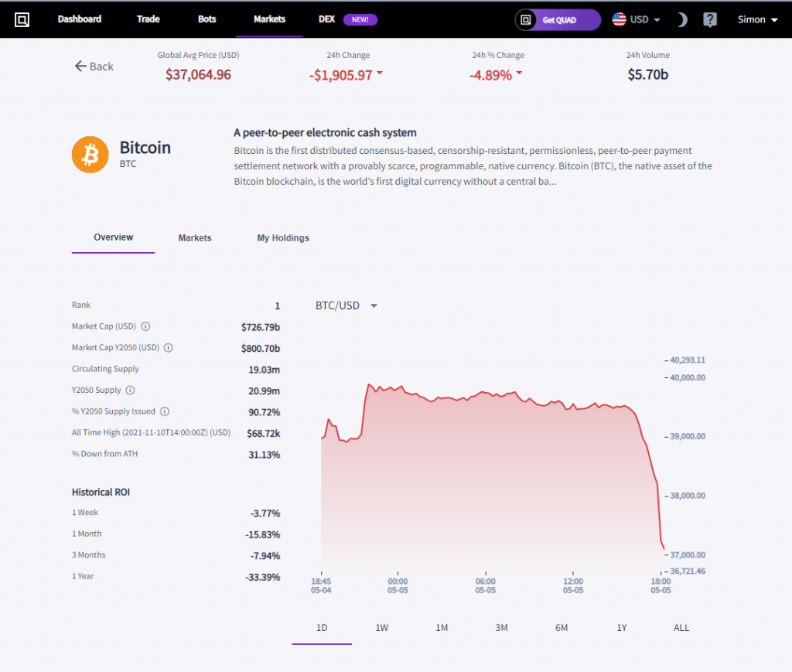The image size is (792, 672).
Task: Expand the Simon account menu
Action: pyautogui.click(x=756, y=19)
